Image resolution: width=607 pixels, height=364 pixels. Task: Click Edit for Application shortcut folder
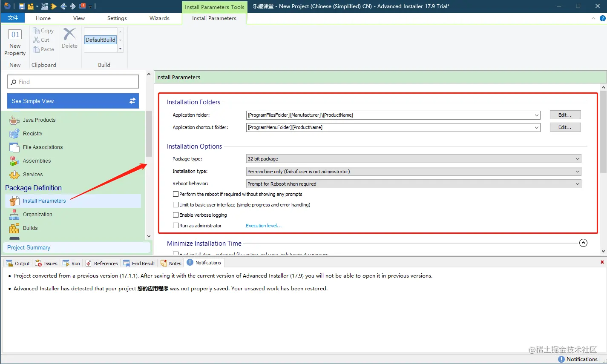pos(565,127)
